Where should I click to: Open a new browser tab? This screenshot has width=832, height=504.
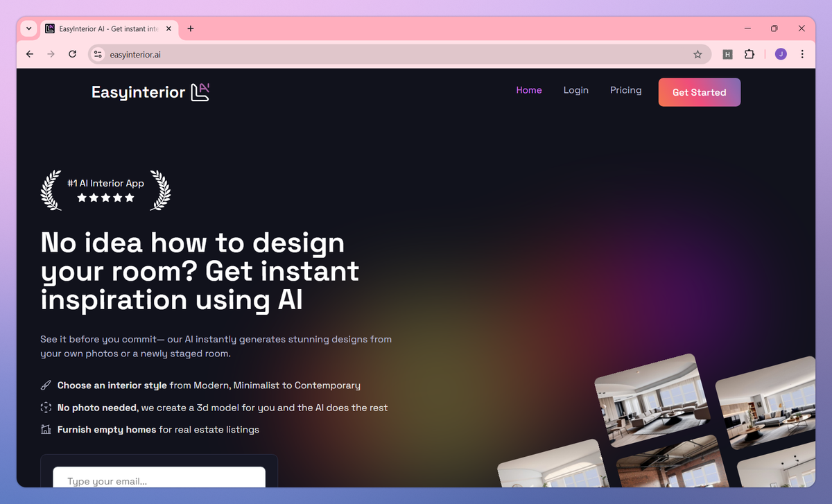pos(191,28)
